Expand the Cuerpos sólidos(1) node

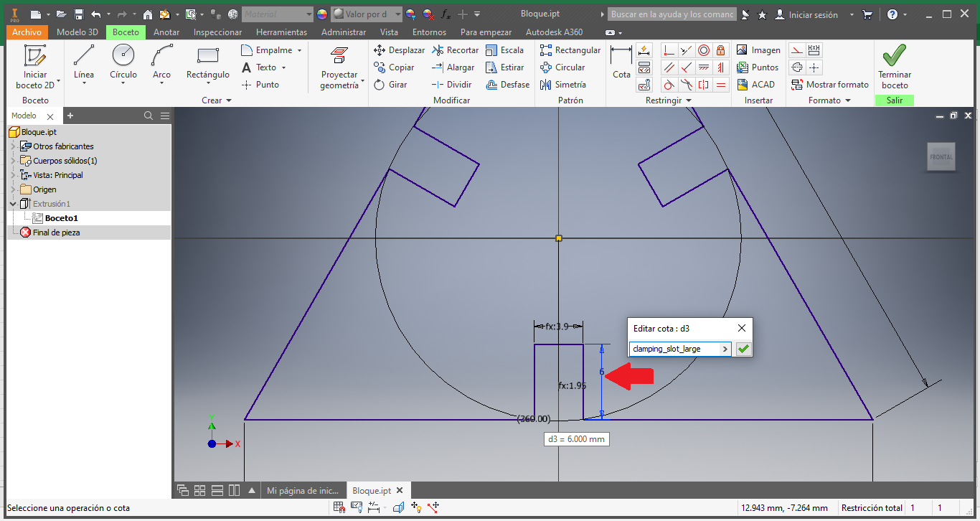pyautogui.click(x=13, y=161)
